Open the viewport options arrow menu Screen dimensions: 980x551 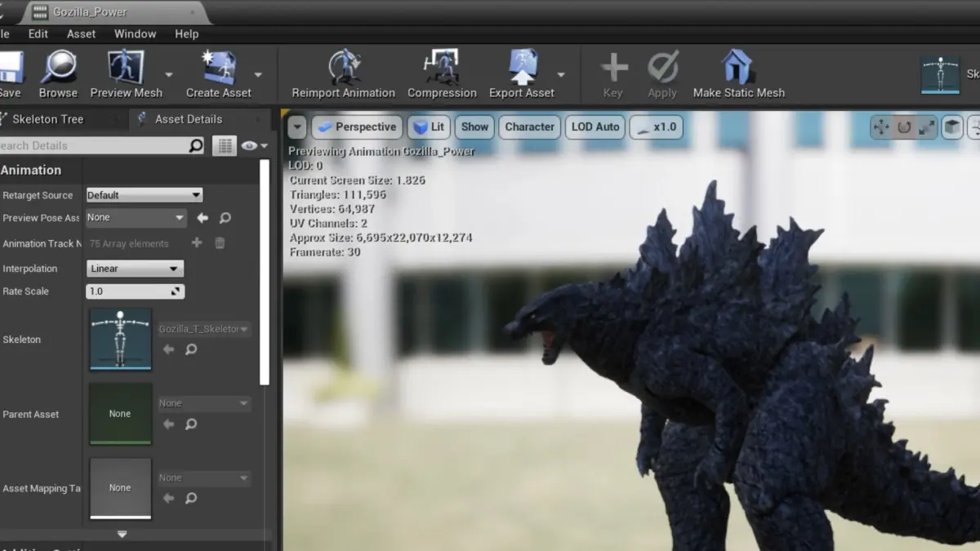tap(297, 127)
